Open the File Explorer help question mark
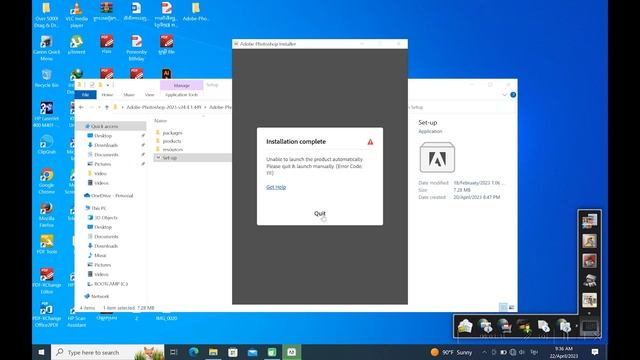 [x=513, y=95]
